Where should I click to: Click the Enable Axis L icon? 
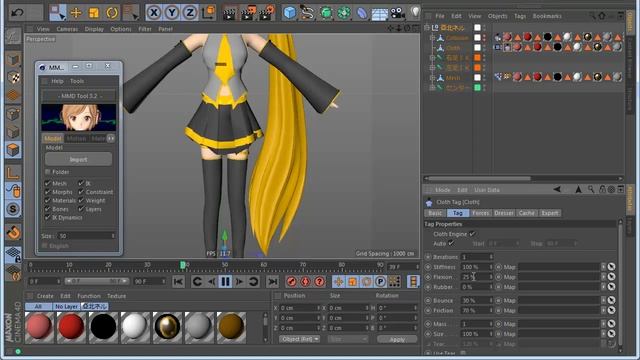coord(13,173)
